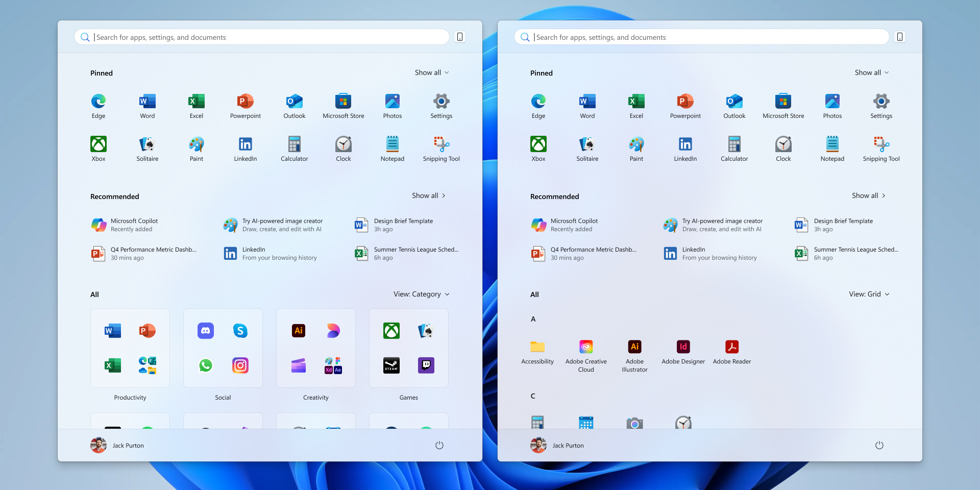This screenshot has height=490, width=980.
Task: Click power button in right Start menu
Action: 879,445
